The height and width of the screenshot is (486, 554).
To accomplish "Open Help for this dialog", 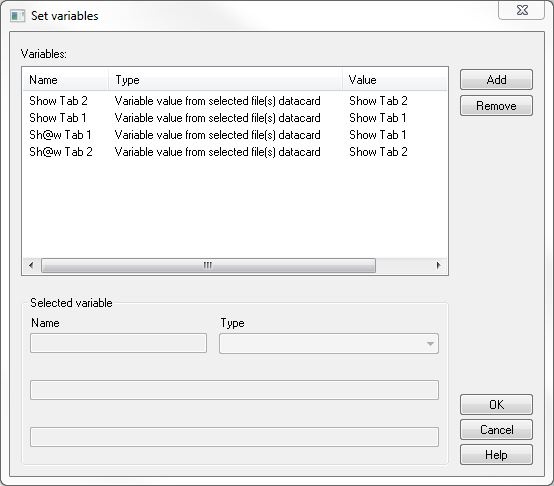I will coord(496,455).
